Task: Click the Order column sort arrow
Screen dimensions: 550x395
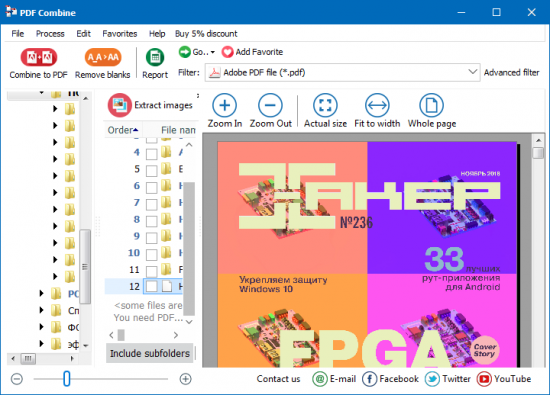Action: [x=136, y=130]
